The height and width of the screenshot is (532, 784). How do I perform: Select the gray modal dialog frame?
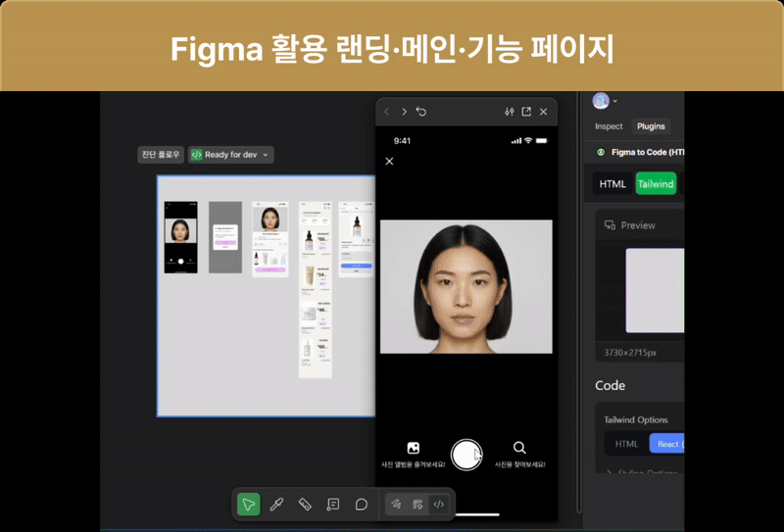click(225, 237)
